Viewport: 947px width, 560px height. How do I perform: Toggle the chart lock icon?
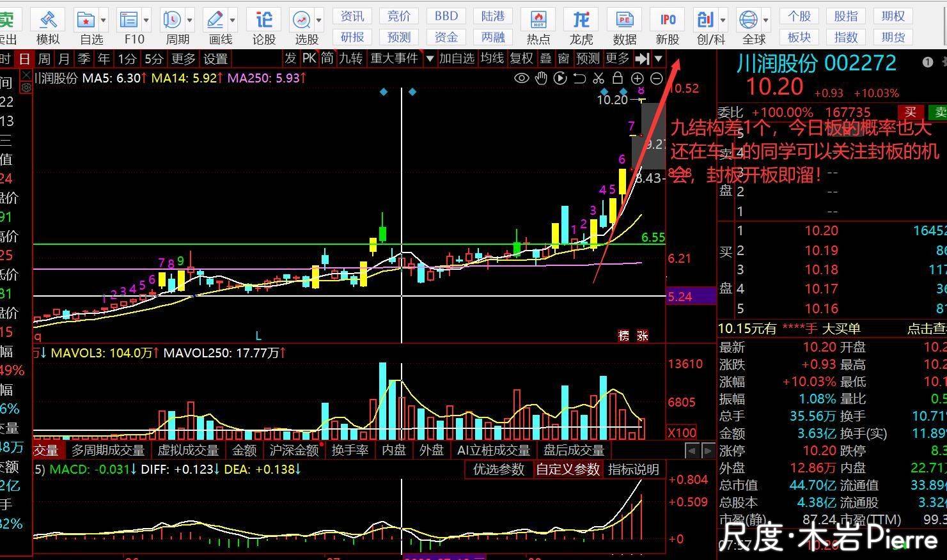pyautogui.click(x=618, y=79)
